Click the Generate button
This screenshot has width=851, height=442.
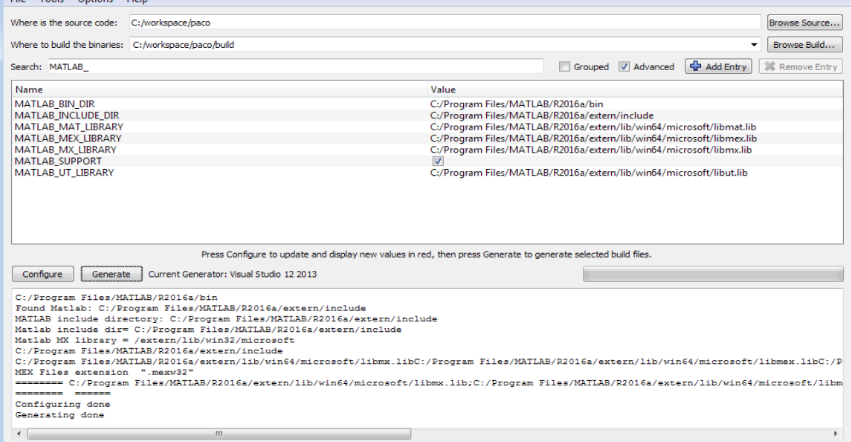click(111, 274)
